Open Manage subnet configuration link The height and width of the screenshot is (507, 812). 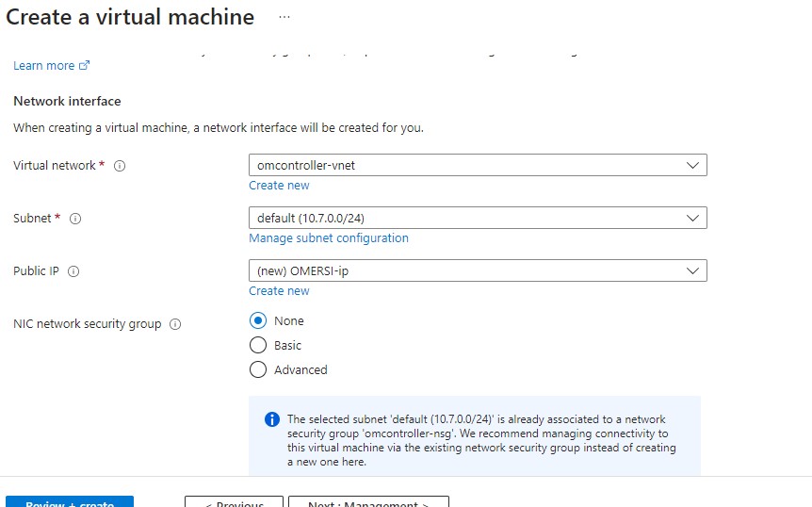point(329,238)
